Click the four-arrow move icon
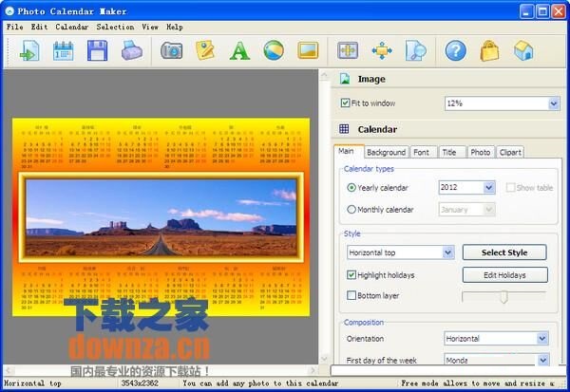This screenshot has width=570, height=392. pyautogui.click(x=382, y=51)
